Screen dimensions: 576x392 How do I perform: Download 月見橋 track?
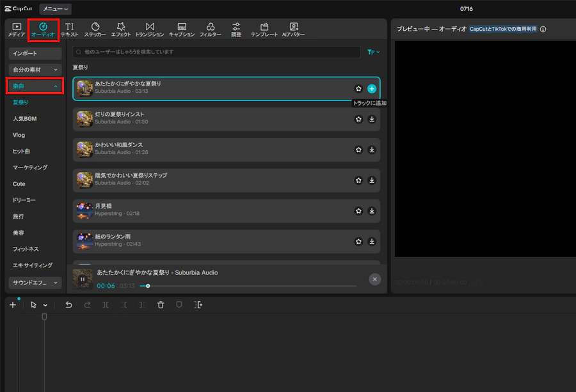coord(372,210)
